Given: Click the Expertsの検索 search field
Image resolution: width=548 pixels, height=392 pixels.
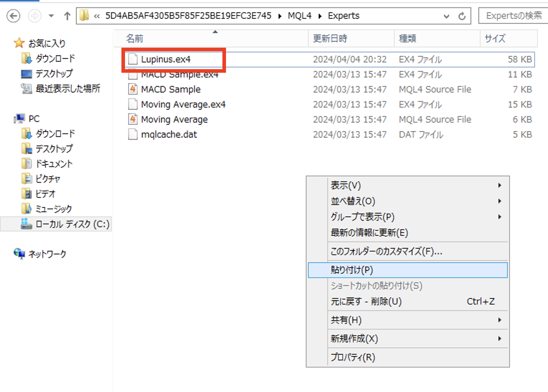Looking at the screenshot, I should tap(514, 16).
